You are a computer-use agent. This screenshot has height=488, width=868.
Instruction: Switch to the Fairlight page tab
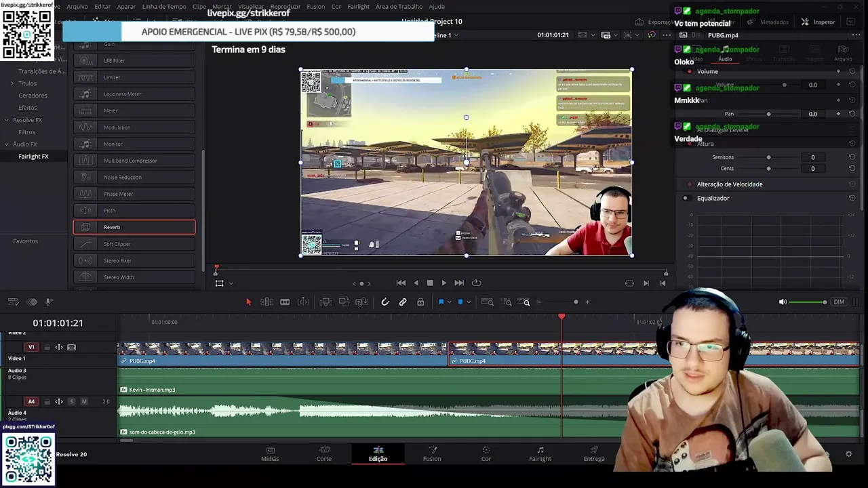pyautogui.click(x=540, y=454)
